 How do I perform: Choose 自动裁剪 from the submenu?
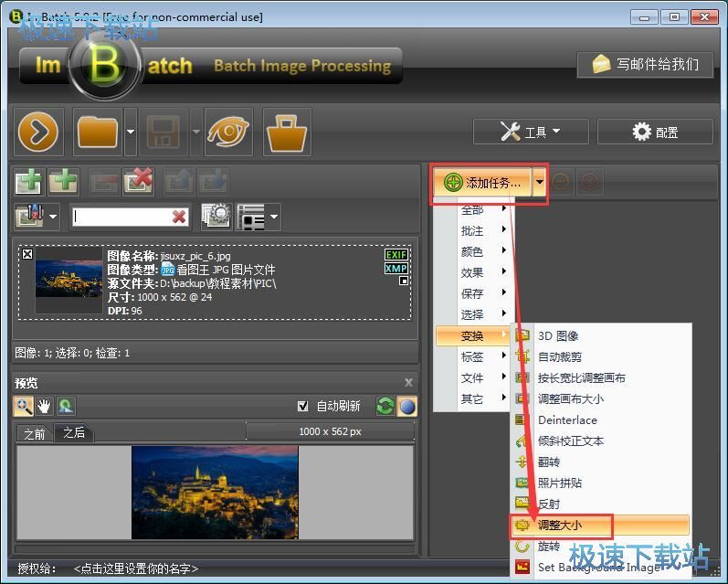click(601, 356)
